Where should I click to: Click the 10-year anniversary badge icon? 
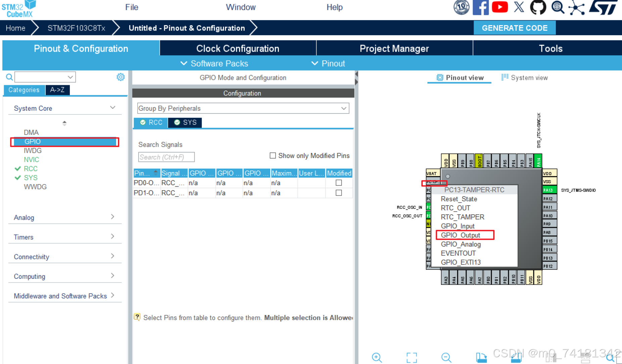click(x=462, y=7)
